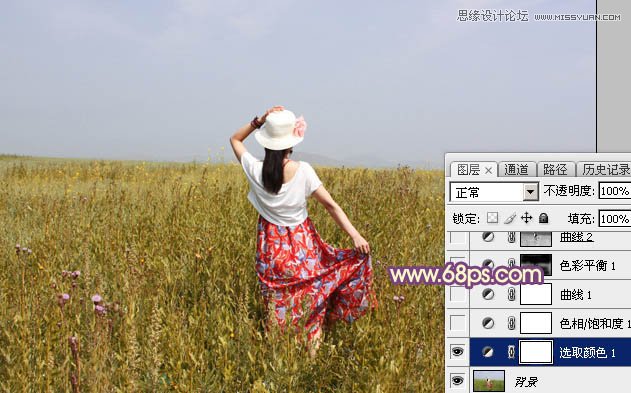
Task: Click adjustment icon of 曲线 1 layer
Action: 488,294
